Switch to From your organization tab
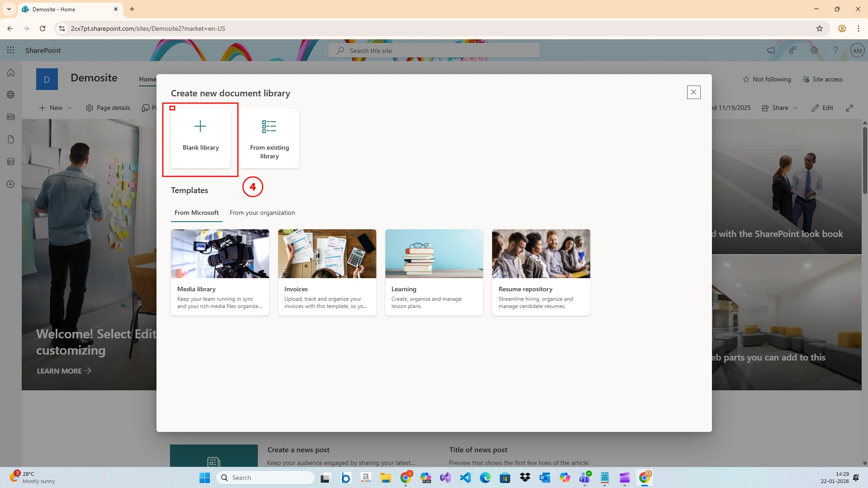This screenshot has height=488, width=868. tap(262, 213)
